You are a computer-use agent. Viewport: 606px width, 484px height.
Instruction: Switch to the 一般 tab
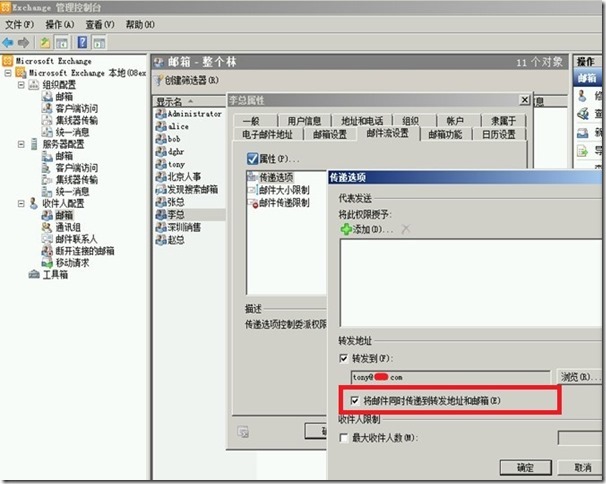click(x=255, y=121)
